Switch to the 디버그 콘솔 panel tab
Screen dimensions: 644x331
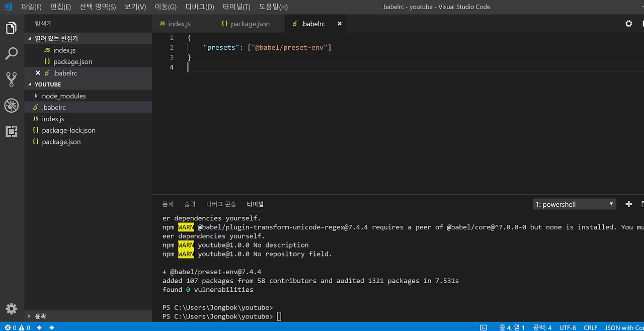pos(221,204)
